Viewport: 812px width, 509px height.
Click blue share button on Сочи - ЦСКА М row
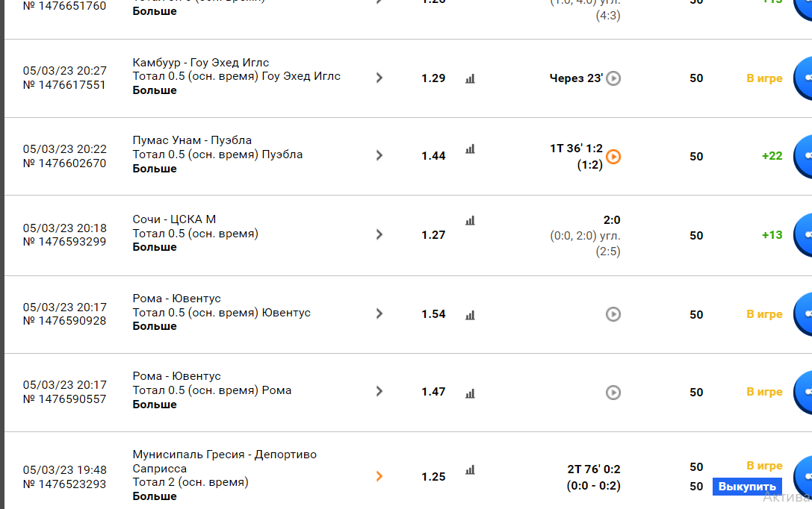tap(804, 235)
